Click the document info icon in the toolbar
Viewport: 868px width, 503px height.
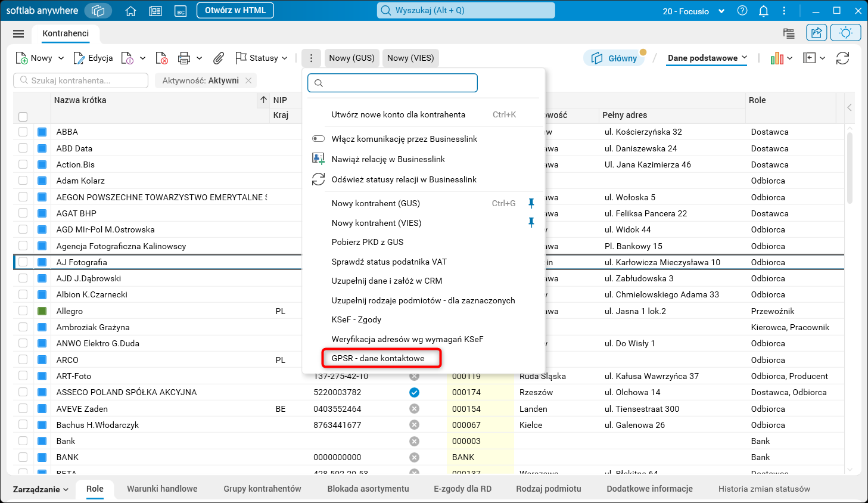coord(127,58)
